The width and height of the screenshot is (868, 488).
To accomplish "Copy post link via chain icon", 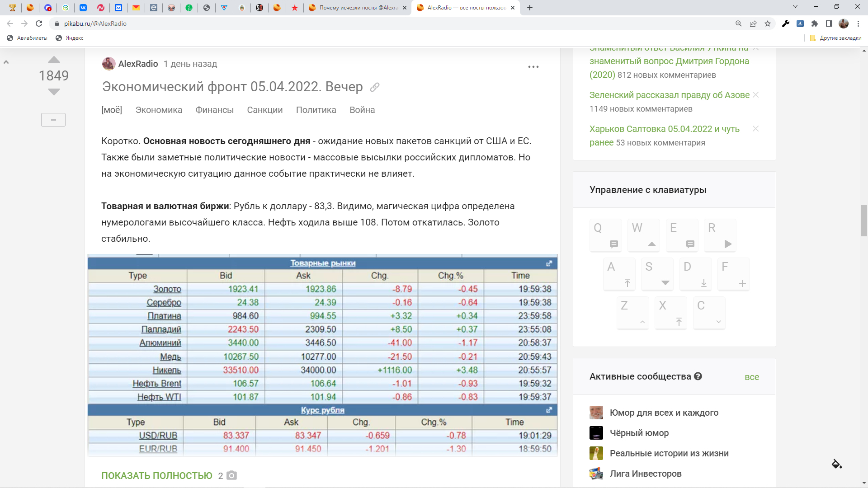I will click(x=374, y=87).
